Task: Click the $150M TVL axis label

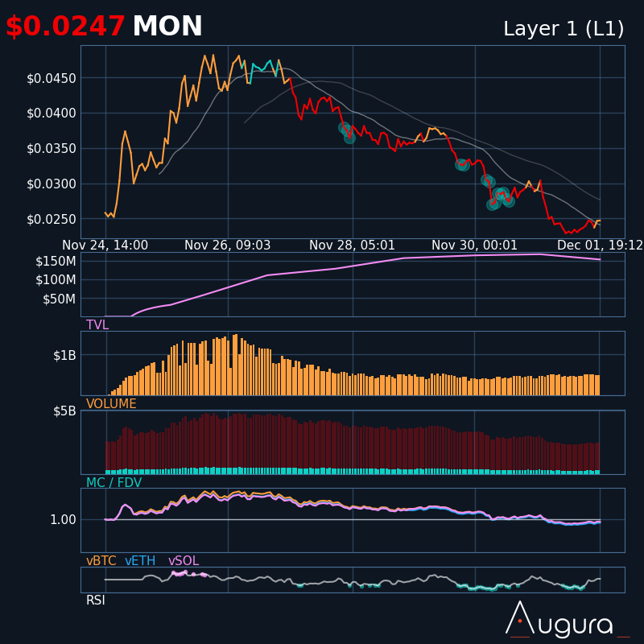Action: [x=56, y=261]
